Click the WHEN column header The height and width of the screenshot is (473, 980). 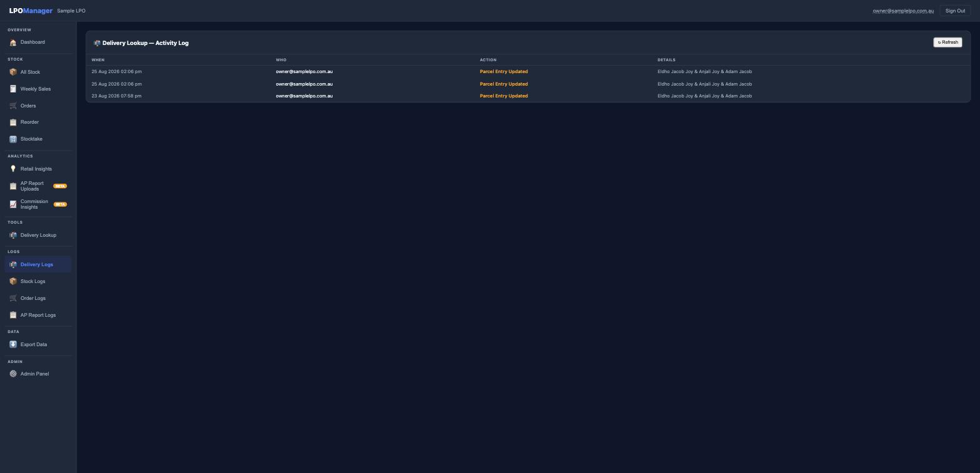[x=98, y=60]
